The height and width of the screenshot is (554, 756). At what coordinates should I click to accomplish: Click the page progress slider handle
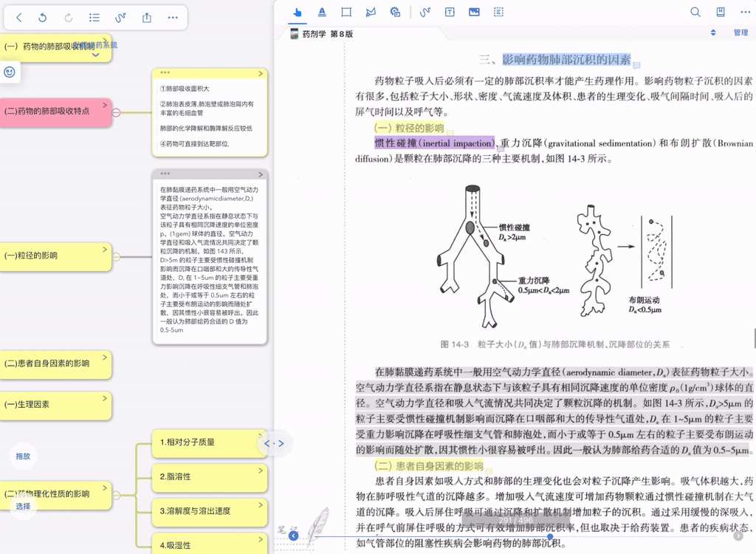(x=550, y=536)
